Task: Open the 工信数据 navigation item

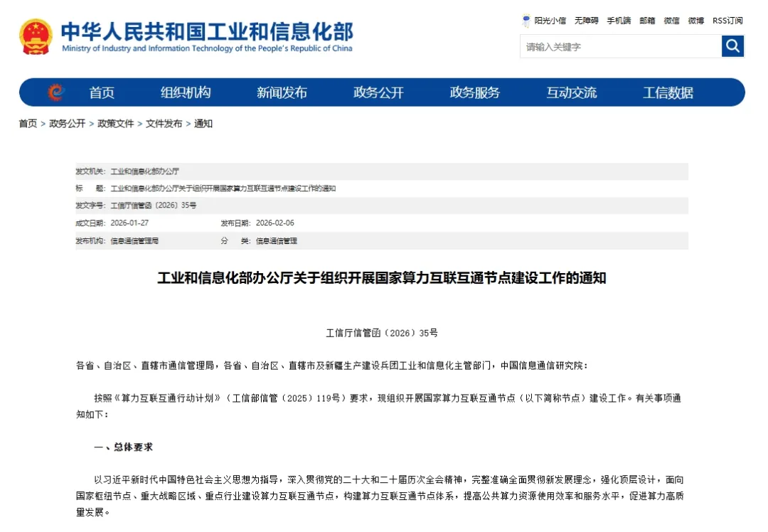Action: click(668, 93)
